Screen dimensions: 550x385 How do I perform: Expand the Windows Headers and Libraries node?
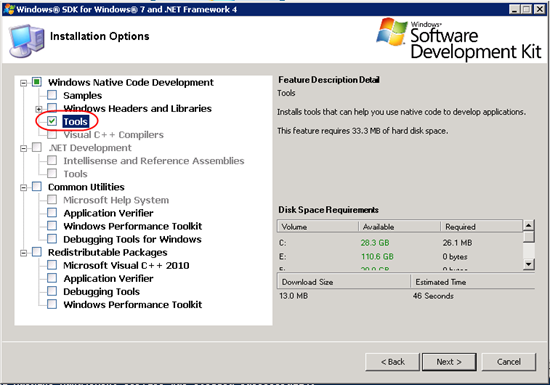(x=39, y=109)
